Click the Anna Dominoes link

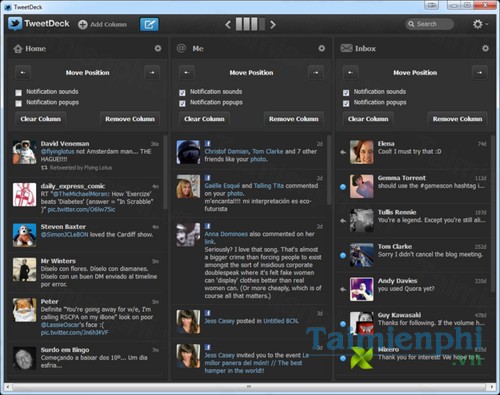coord(226,234)
